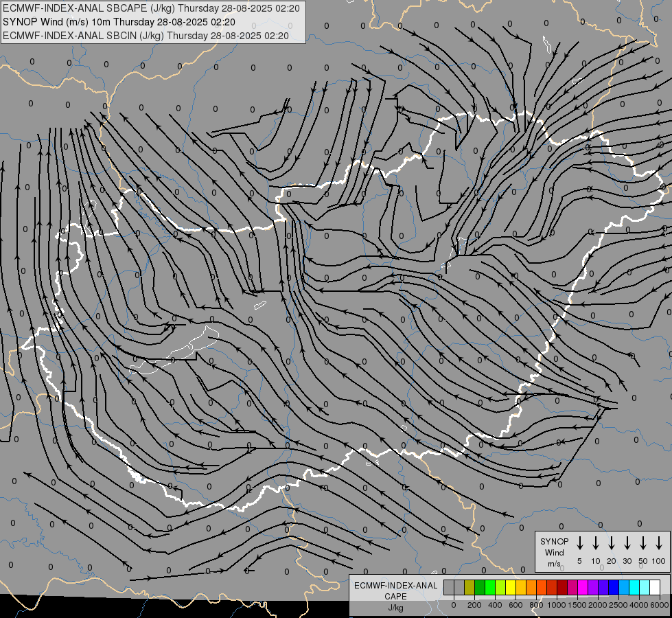Image resolution: width=672 pixels, height=618 pixels.
Task: Click the SBCAPE title line in header box
Action: 151,8
